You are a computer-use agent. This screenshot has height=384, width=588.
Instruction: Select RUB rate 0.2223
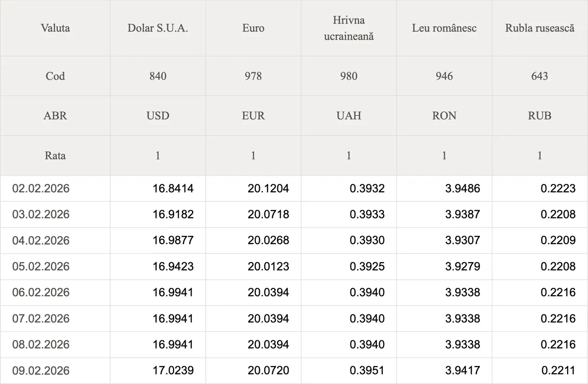(x=558, y=189)
